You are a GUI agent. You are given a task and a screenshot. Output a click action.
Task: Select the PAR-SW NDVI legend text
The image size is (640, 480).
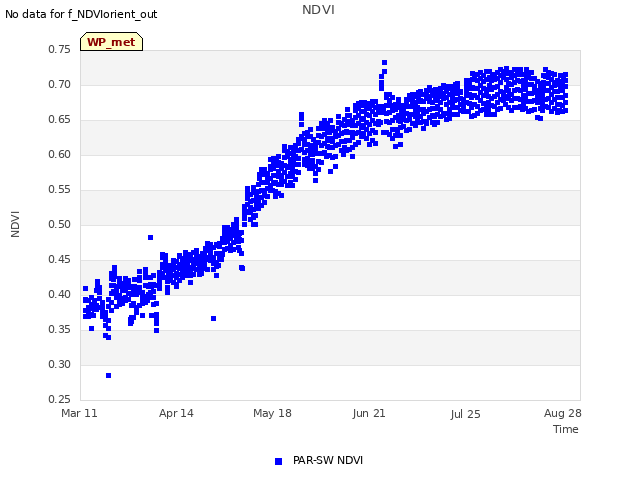pos(328,460)
